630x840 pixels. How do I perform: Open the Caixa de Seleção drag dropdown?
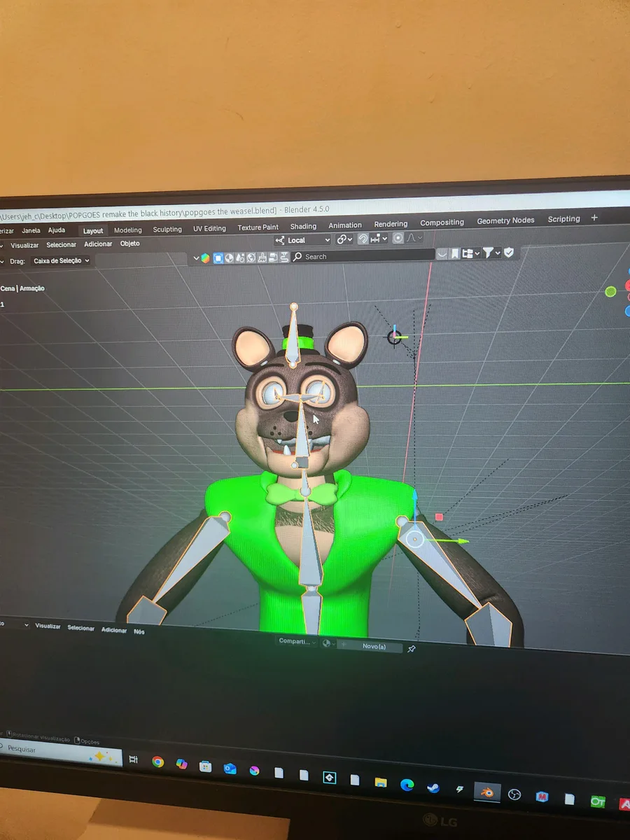click(62, 260)
